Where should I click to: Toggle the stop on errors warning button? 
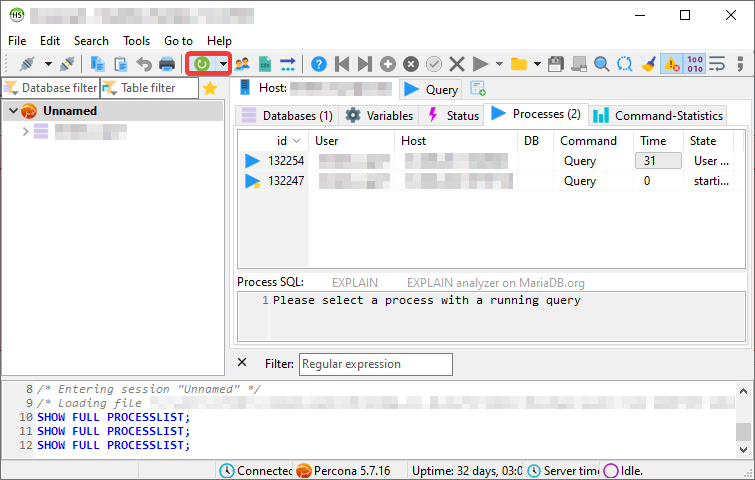(671, 64)
